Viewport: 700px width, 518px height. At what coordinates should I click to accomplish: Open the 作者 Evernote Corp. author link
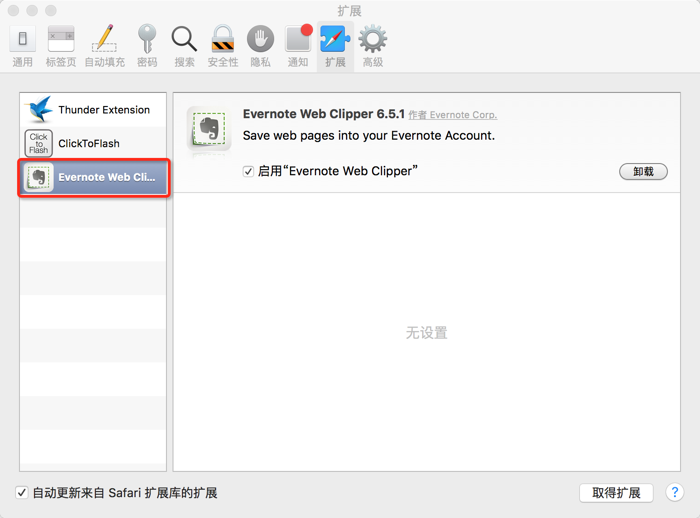coord(453,115)
